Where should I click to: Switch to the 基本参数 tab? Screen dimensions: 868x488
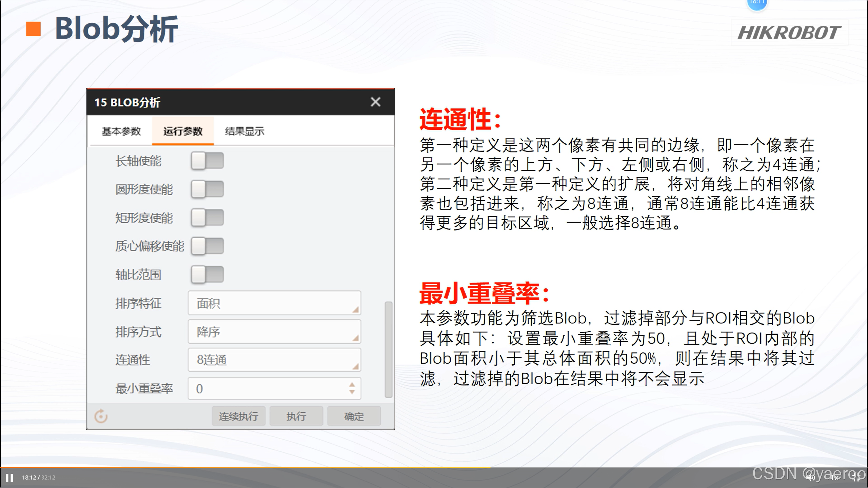coord(121,131)
